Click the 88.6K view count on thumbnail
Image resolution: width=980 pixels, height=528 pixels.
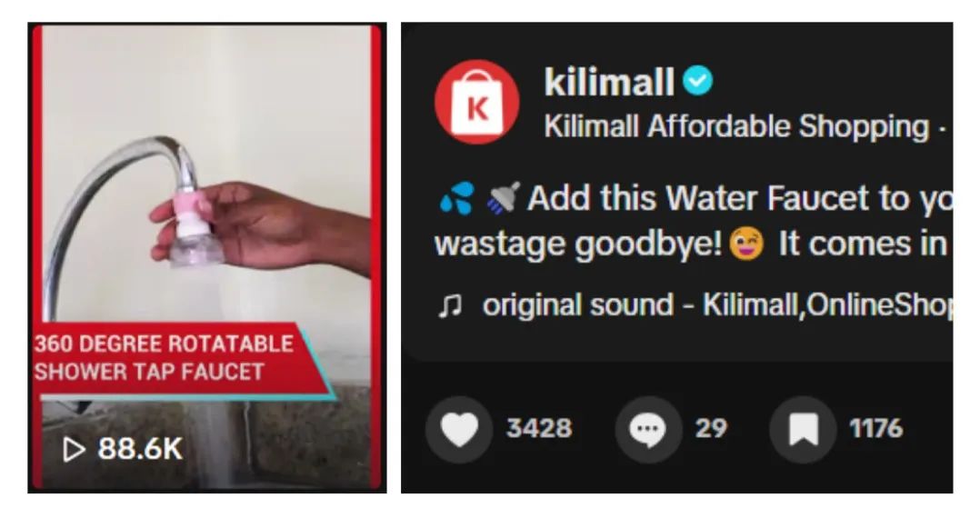pos(140,449)
